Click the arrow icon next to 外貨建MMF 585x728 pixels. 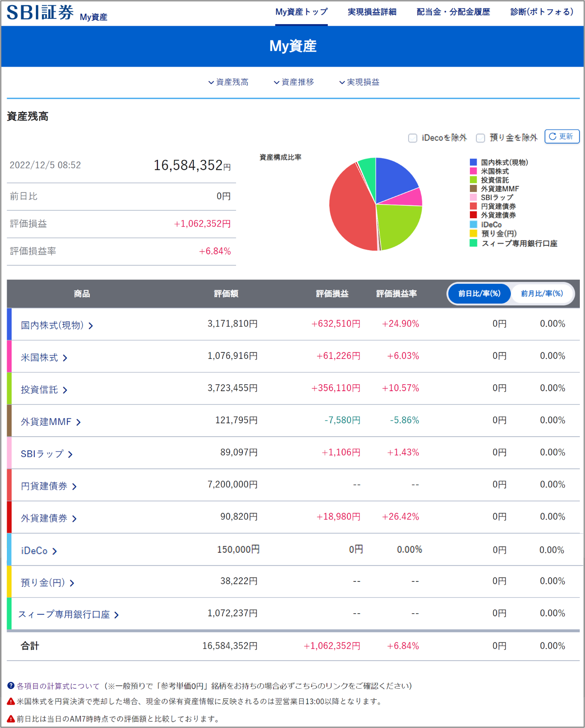point(79,422)
